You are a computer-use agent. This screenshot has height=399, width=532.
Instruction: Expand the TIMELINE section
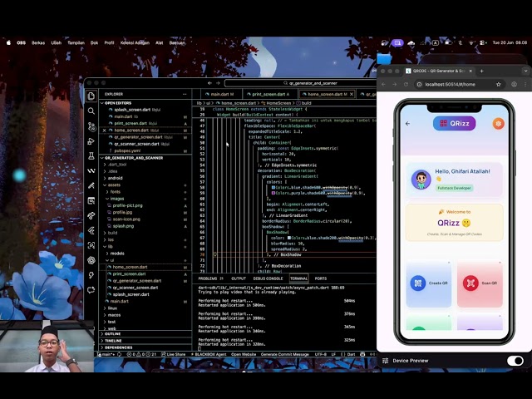[x=113, y=341]
